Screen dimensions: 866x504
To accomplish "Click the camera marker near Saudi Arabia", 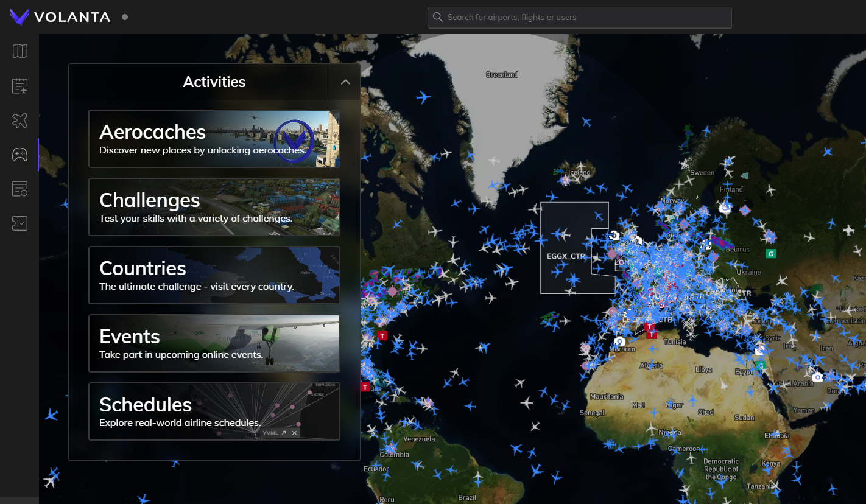I will [x=817, y=377].
